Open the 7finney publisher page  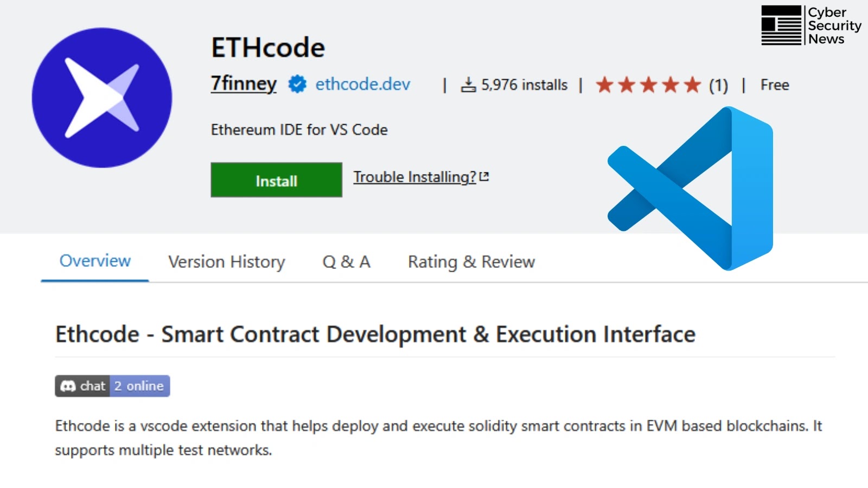point(243,84)
